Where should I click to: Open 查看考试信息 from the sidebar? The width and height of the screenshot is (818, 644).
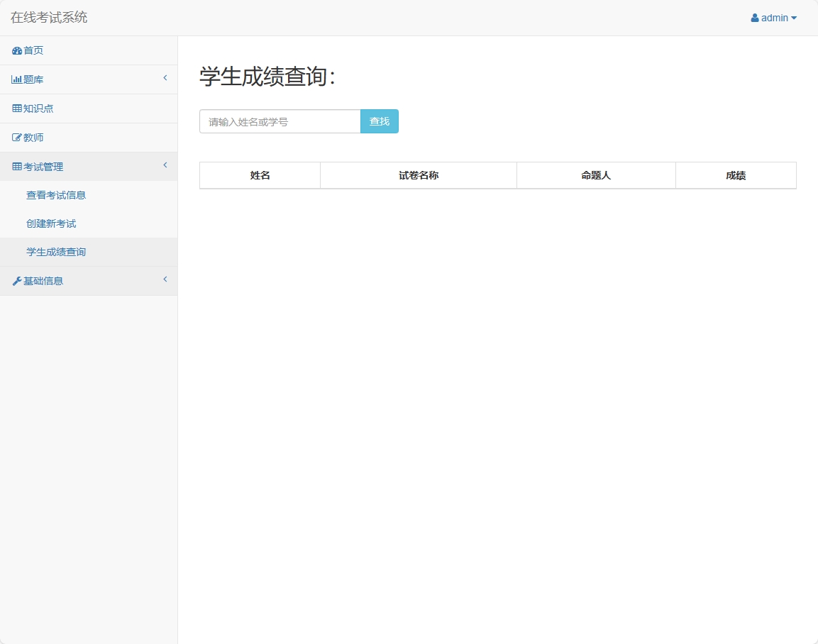point(56,194)
